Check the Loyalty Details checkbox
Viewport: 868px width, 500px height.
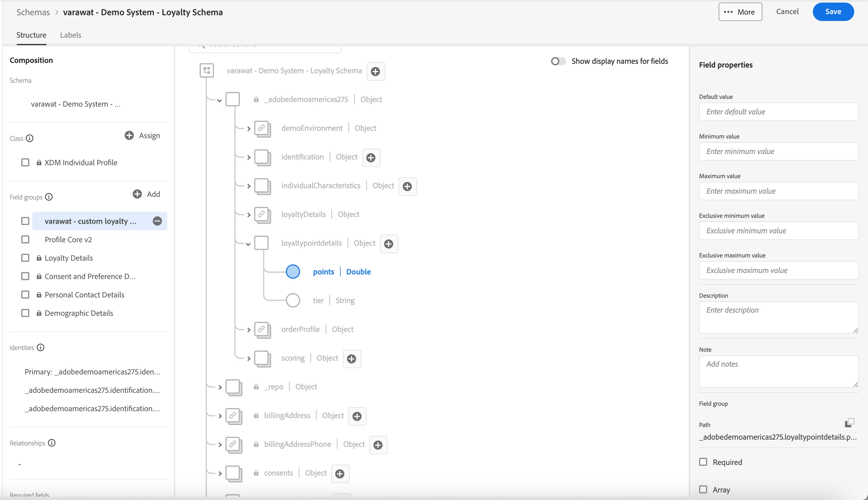(25, 257)
